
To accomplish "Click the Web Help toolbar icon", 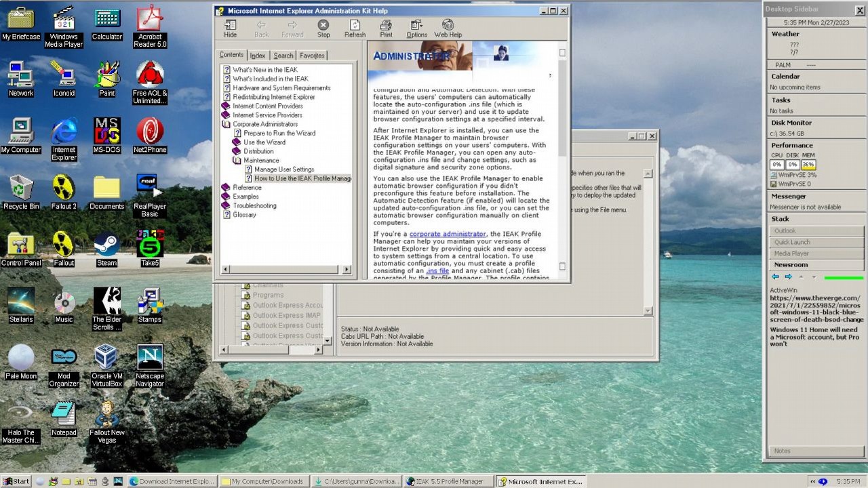I will click(x=448, y=28).
